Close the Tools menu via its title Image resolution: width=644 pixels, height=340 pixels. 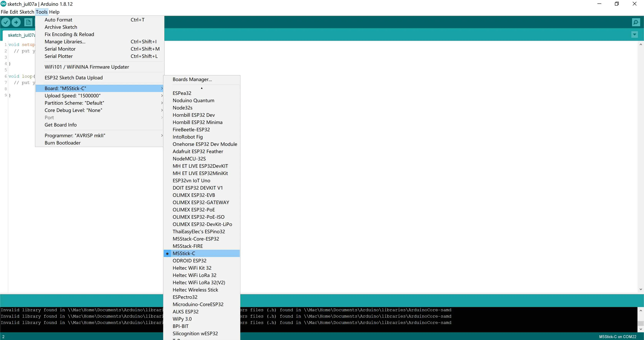click(42, 12)
